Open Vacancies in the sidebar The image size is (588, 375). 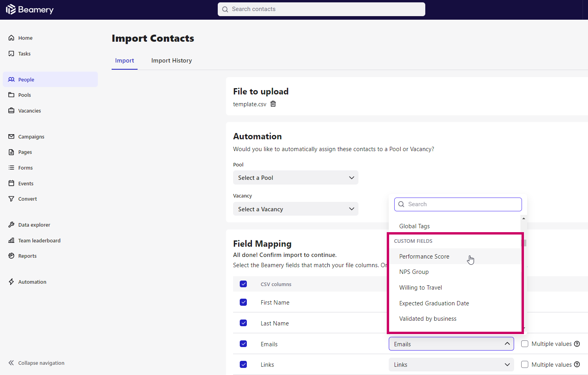(x=50, y=111)
